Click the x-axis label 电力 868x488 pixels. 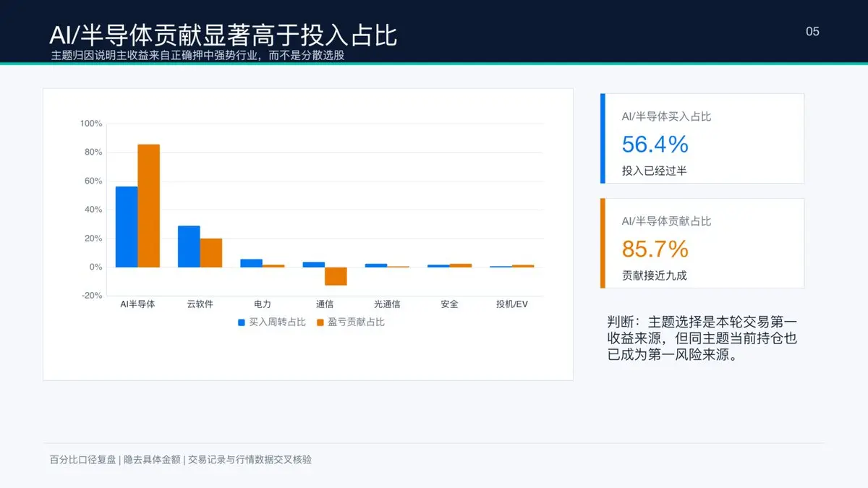click(x=263, y=304)
